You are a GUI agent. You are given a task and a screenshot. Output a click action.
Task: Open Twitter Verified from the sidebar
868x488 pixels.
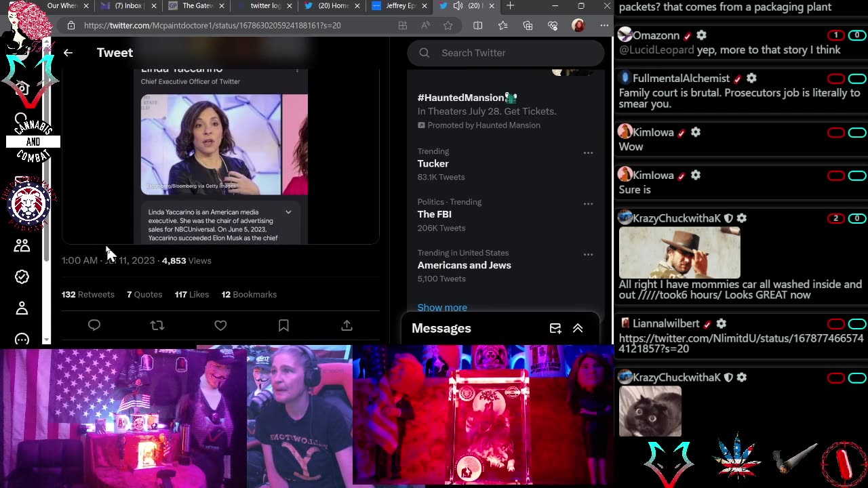pyautogui.click(x=22, y=277)
